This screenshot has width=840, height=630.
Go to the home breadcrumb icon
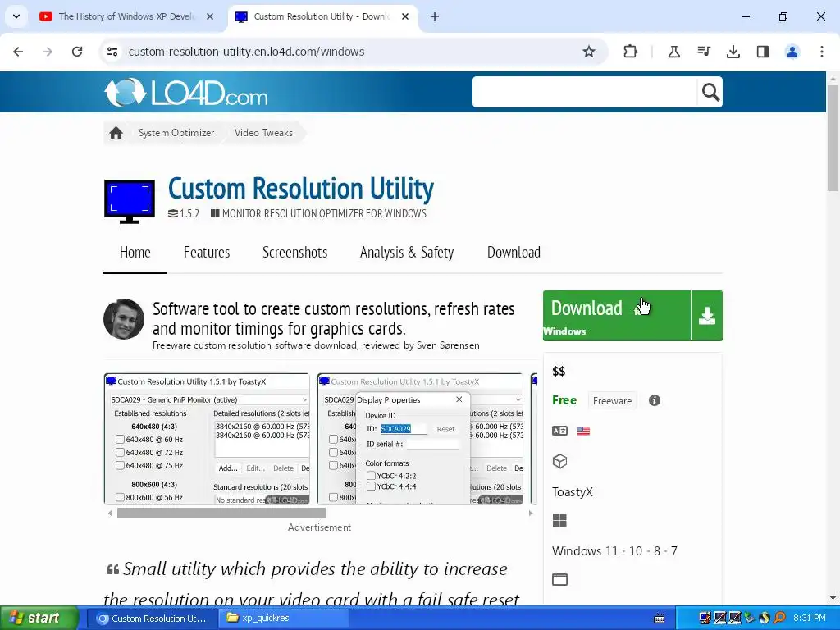click(116, 133)
